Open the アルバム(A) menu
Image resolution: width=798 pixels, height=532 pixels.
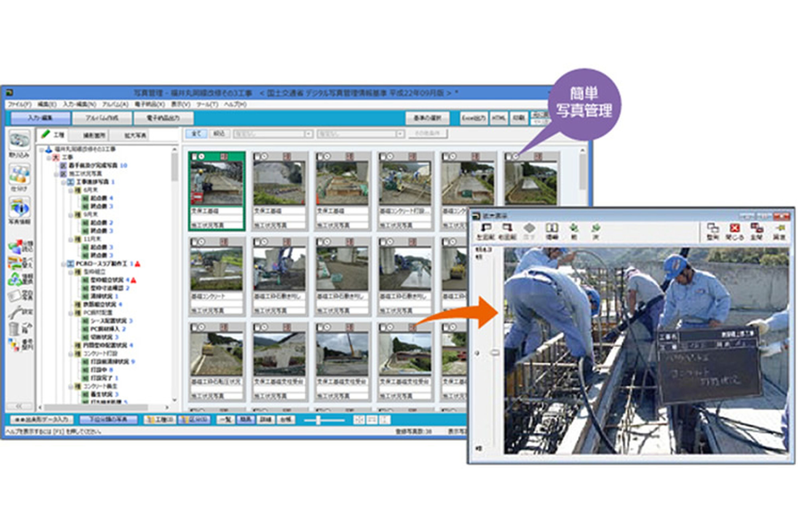coord(115,104)
